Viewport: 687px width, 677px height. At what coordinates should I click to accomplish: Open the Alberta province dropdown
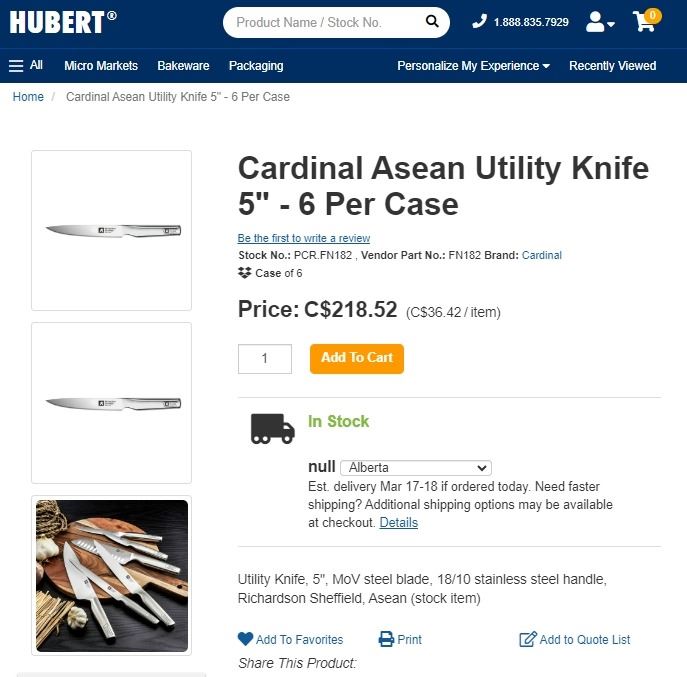pyautogui.click(x=416, y=467)
